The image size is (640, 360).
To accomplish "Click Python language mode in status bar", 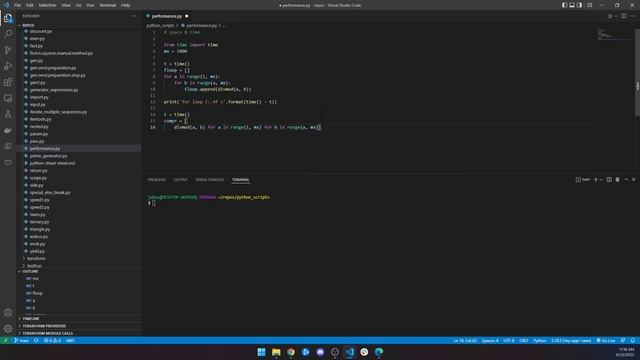I will pyautogui.click(x=540, y=340).
